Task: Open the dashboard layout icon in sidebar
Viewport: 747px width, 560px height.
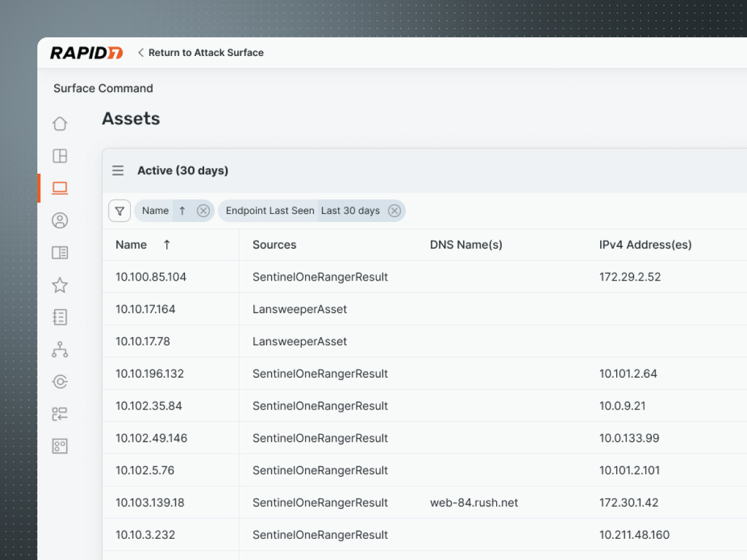Action: [60, 156]
